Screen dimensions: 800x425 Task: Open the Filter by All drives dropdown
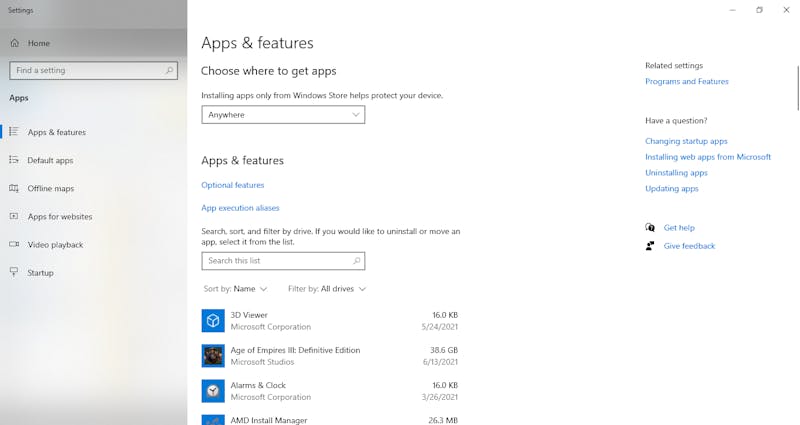click(x=327, y=289)
